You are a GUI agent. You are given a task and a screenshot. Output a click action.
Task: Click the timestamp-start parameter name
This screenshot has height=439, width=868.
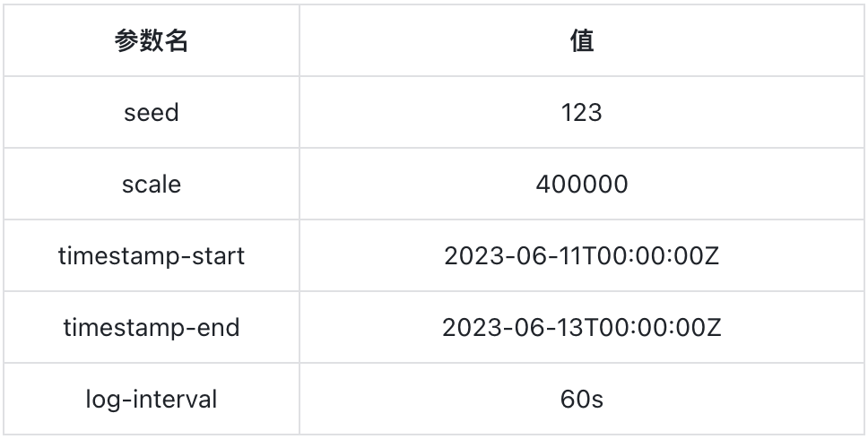tap(152, 256)
